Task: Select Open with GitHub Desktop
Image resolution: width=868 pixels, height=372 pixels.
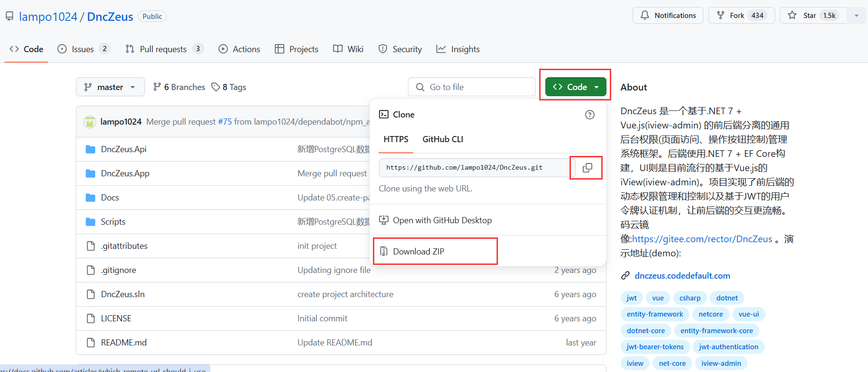Action: [x=442, y=220]
